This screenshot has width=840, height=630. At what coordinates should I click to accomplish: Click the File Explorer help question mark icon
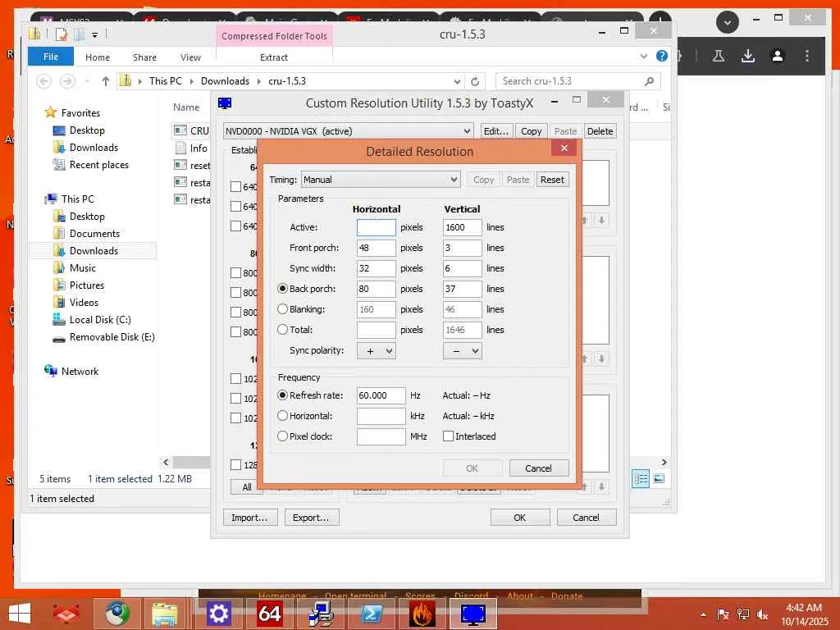click(662, 57)
